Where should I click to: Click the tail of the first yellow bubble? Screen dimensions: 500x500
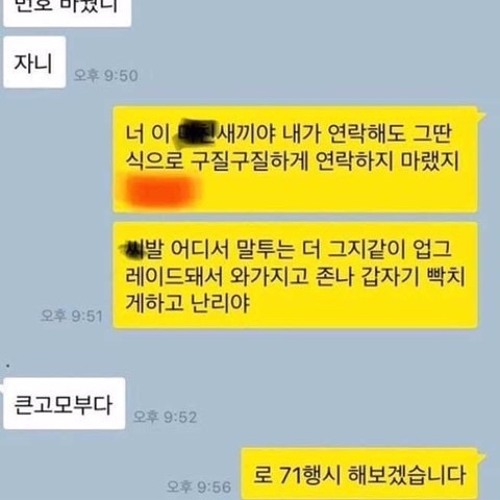pyautogui.click(x=481, y=113)
